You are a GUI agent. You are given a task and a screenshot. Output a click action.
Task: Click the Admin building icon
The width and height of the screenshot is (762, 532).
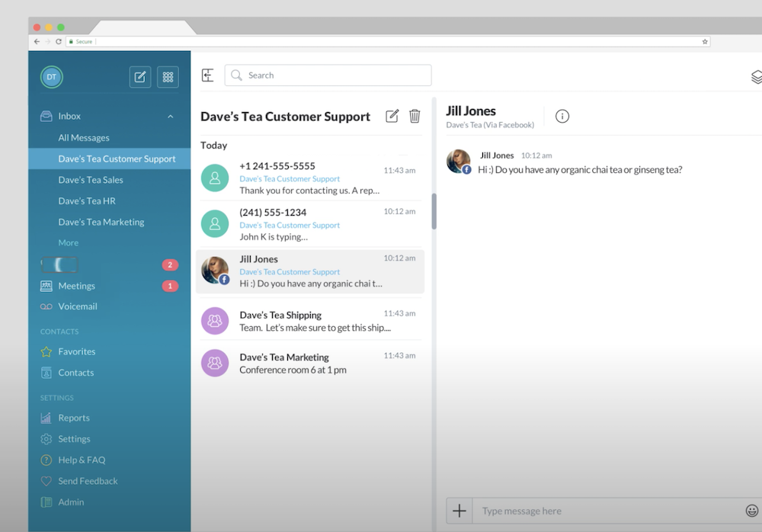(x=46, y=502)
